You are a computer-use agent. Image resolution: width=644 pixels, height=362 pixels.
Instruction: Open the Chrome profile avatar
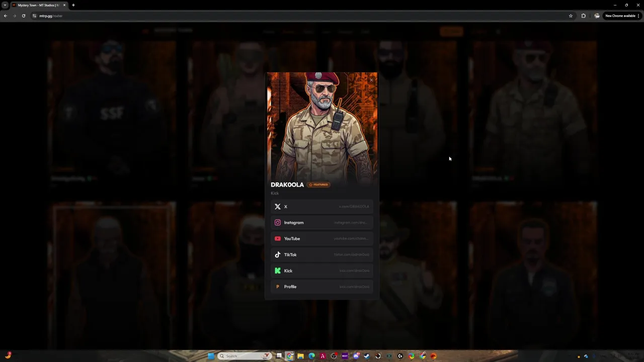597,16
